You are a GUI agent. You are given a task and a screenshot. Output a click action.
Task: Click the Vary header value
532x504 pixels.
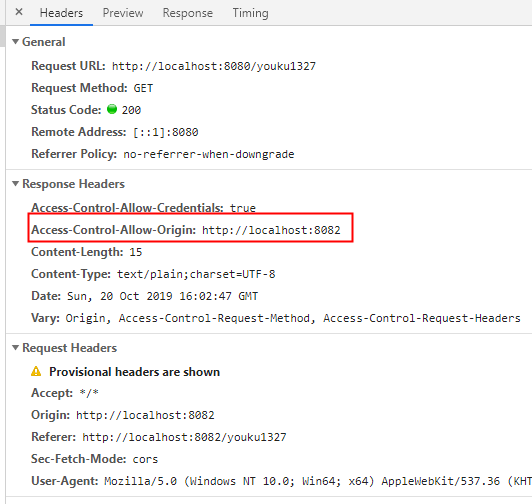pyautogui.click(x=293, y=318)
